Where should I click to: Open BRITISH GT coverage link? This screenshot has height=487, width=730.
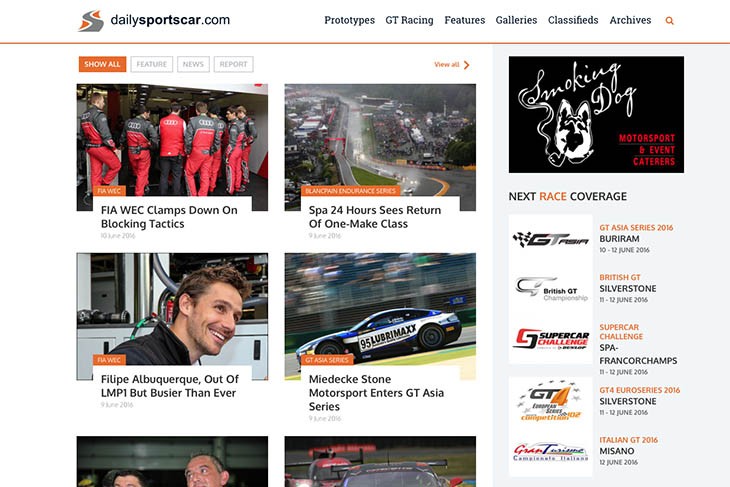point(620,277)
